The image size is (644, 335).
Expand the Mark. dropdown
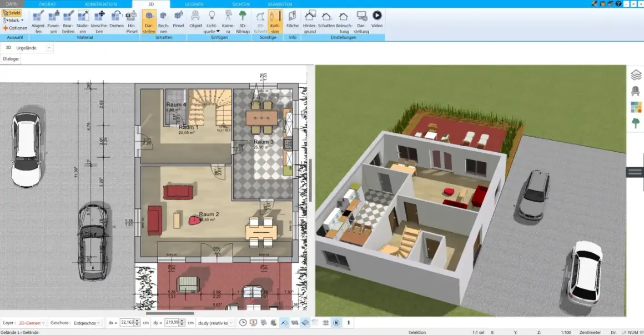[x=22, y=20]
